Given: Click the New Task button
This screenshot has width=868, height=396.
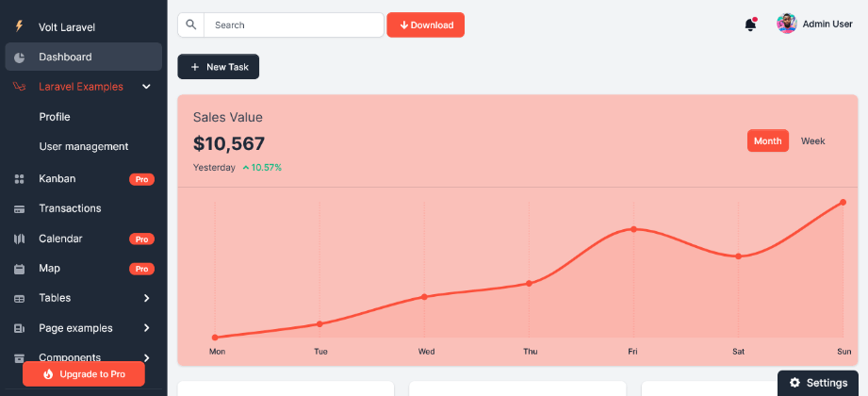Looking at the screenshot, I should [x=218, y=66].
